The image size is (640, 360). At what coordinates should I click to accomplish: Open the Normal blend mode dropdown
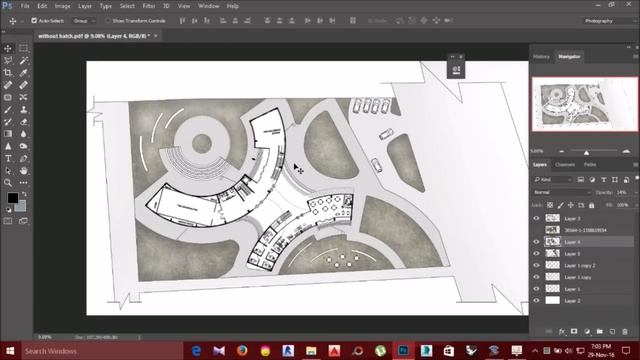coord(562,192)
